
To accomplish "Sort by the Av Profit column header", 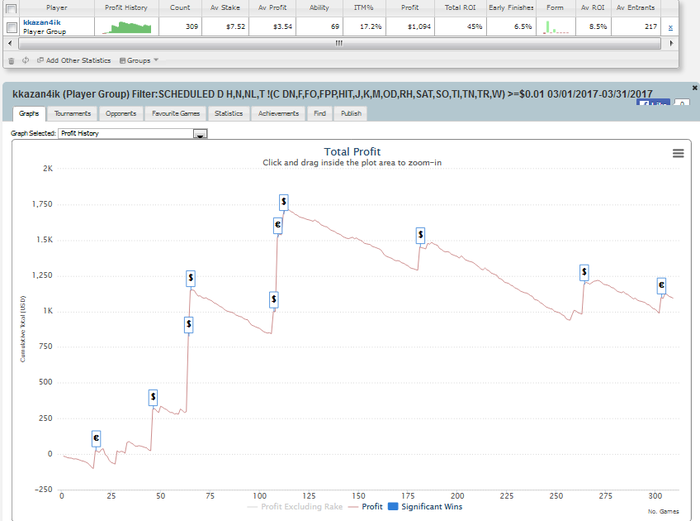I will pyautogui.click(x=272, y=8).
